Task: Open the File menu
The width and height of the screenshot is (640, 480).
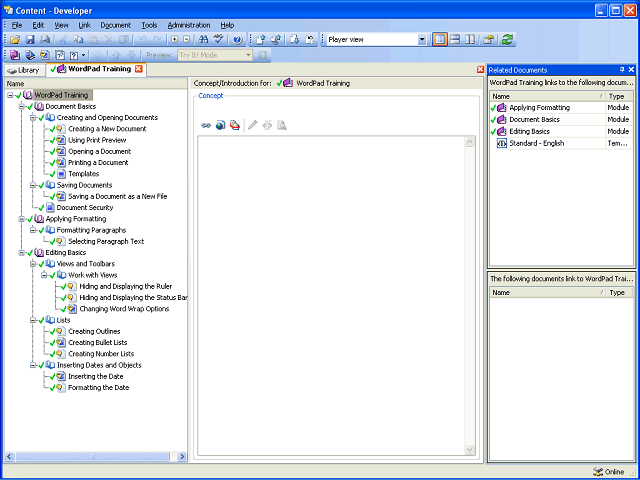Action: (x=17, y=25)
